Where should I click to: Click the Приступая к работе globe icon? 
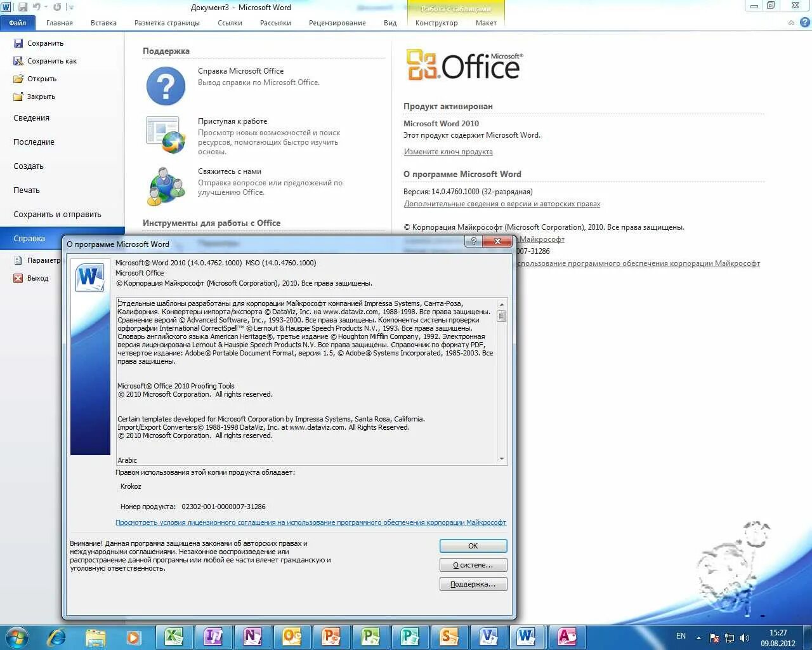pos(166,134)
